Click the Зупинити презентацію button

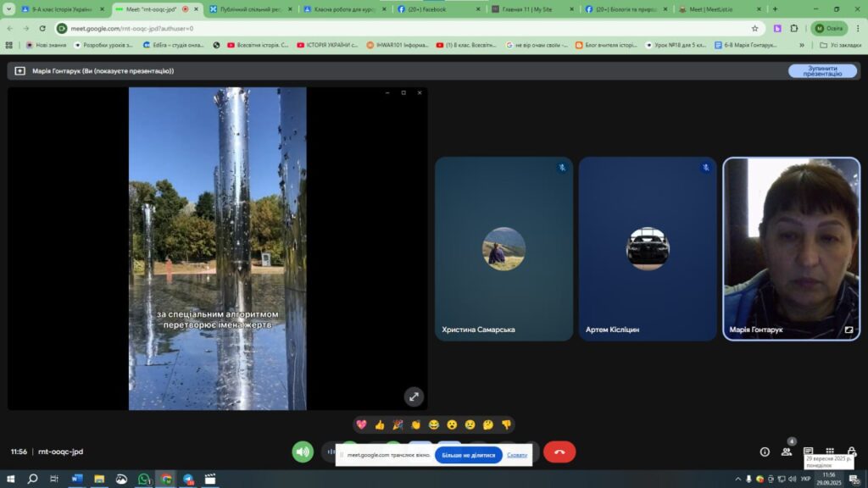(x=822, y=71)
